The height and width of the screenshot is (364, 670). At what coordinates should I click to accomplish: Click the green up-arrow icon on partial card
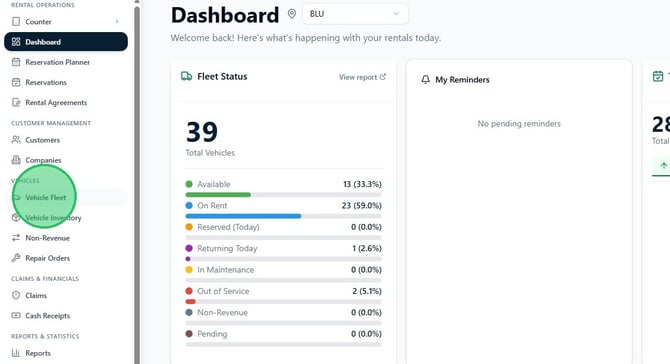point(664,166)
